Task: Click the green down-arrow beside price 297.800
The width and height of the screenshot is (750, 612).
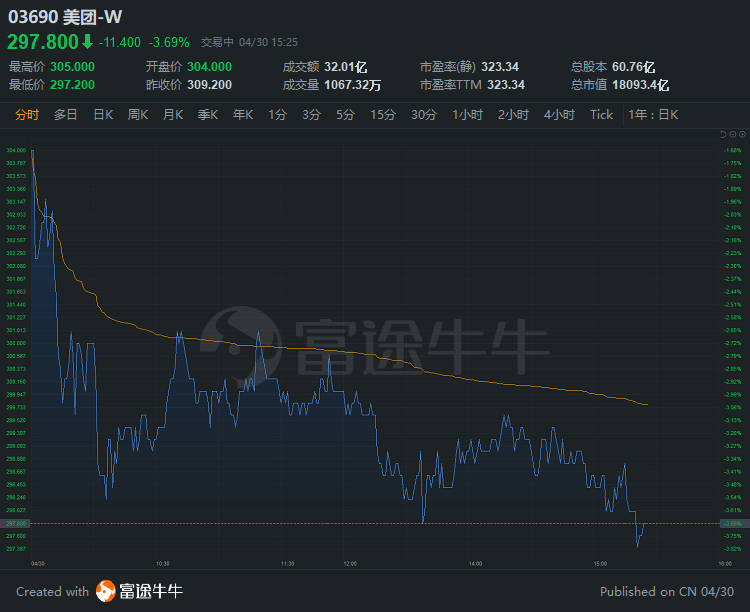Action: [x=88, y=42]
